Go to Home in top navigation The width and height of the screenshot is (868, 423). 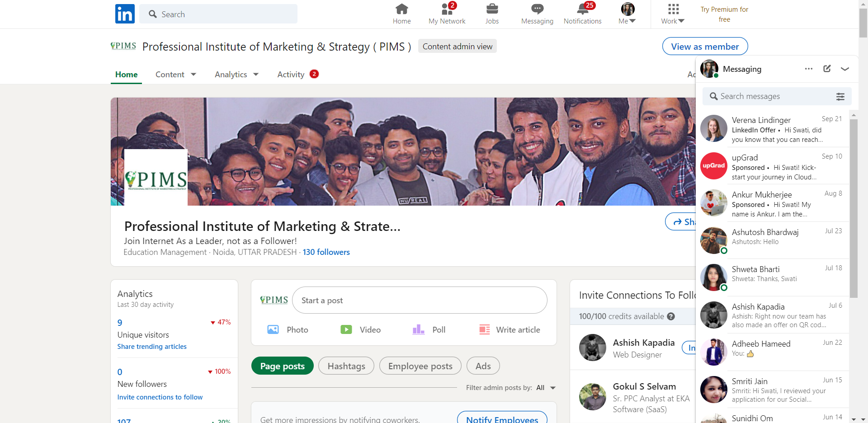(x=401, y=14)
